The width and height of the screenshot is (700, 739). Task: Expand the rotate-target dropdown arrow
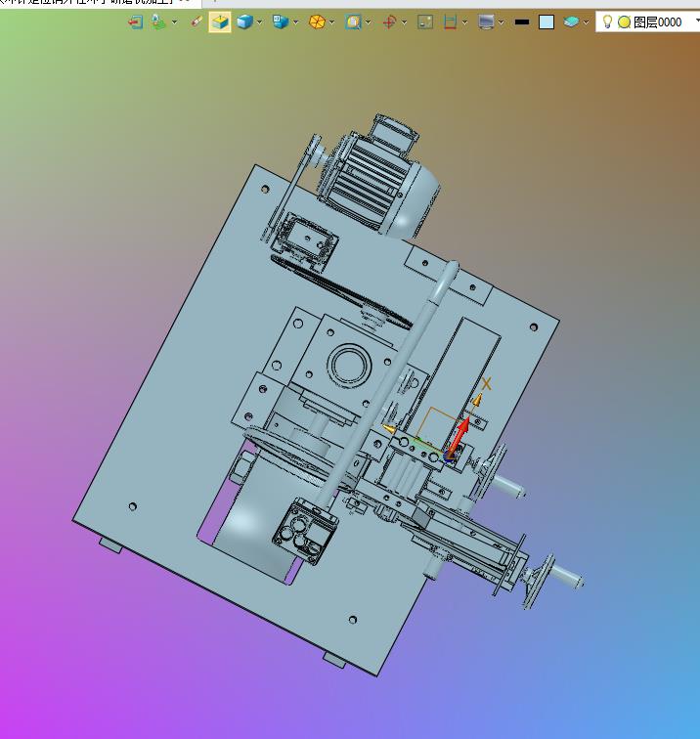405,22
